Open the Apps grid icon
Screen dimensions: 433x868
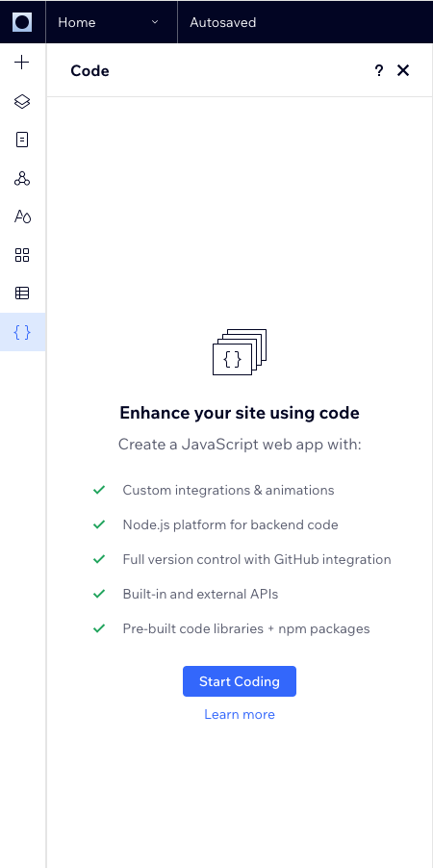tap(21, 255)
